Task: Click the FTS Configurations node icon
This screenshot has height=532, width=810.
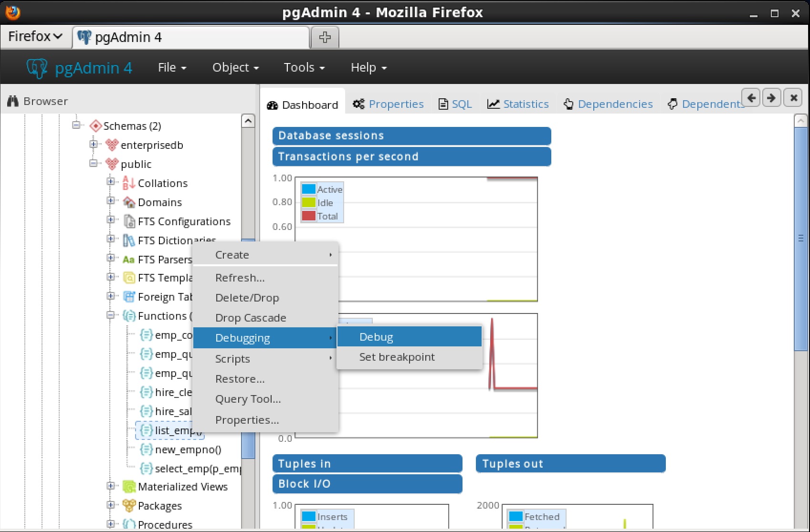Action: 128,221
